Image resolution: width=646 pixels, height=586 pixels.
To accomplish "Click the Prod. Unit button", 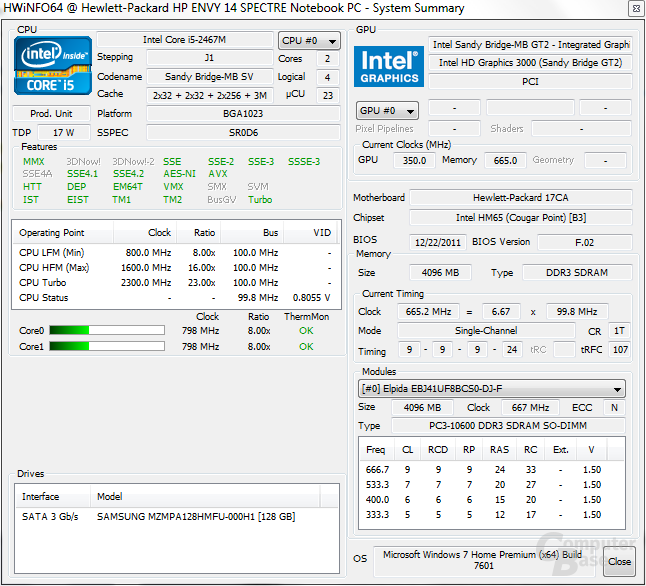I will point(51,114).
